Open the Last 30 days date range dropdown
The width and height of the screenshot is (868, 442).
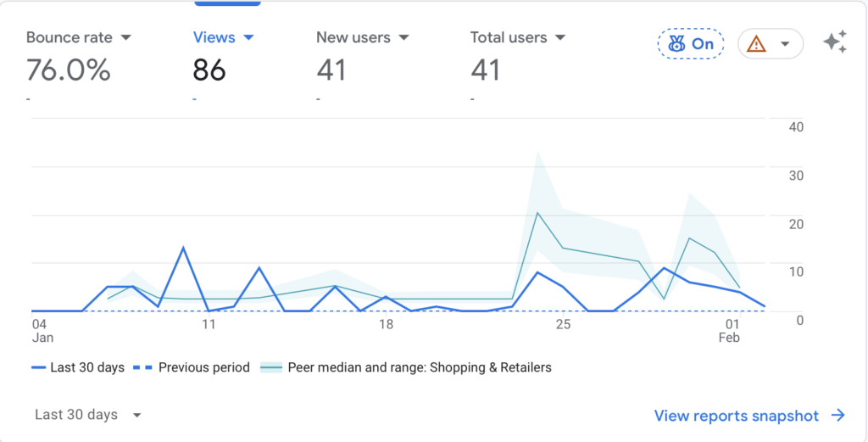(88, 415)
